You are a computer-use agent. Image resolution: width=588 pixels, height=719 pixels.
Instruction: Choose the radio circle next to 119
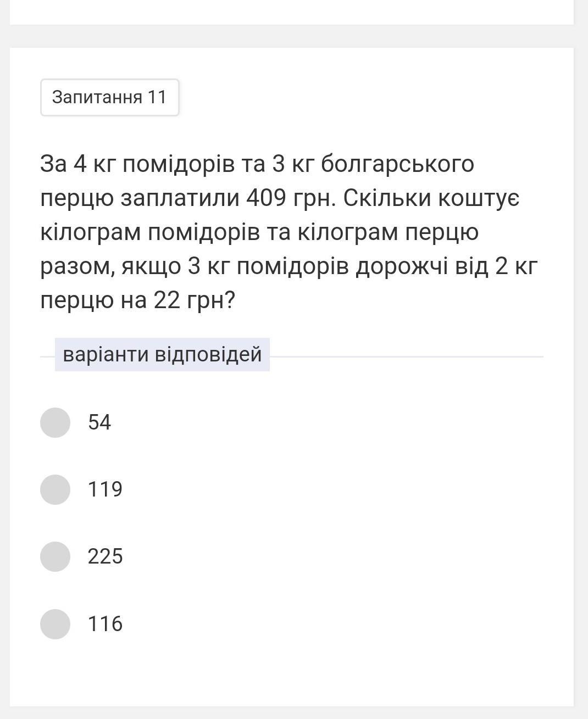(x=55, y=489)
